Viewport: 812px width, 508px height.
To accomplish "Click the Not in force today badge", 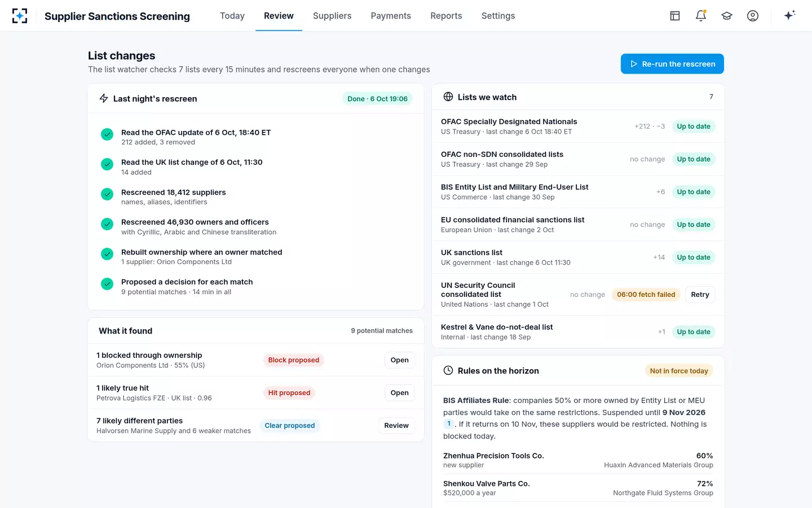I will (679, 371).
